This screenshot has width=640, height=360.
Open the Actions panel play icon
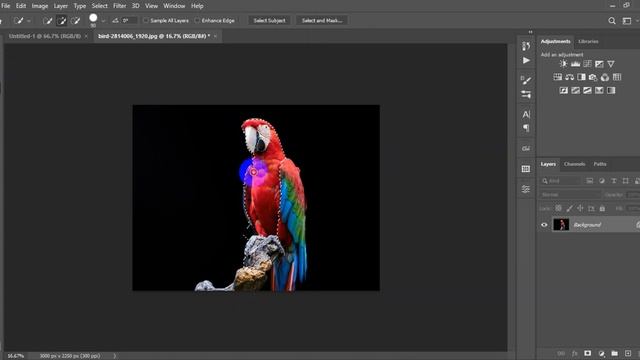point(526,60)
